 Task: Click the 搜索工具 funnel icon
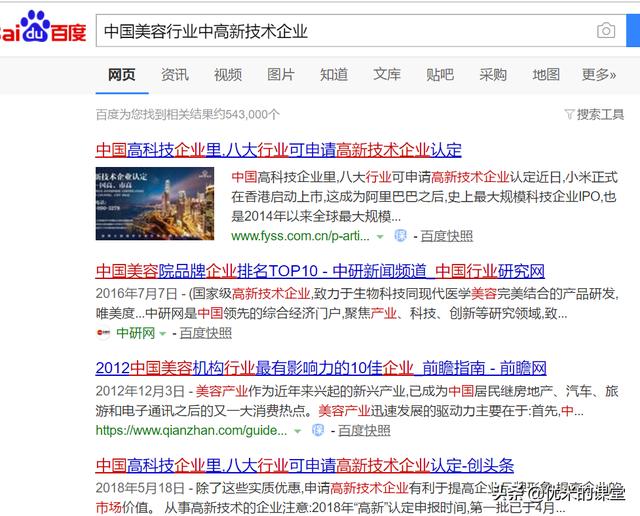click(569, 114)
